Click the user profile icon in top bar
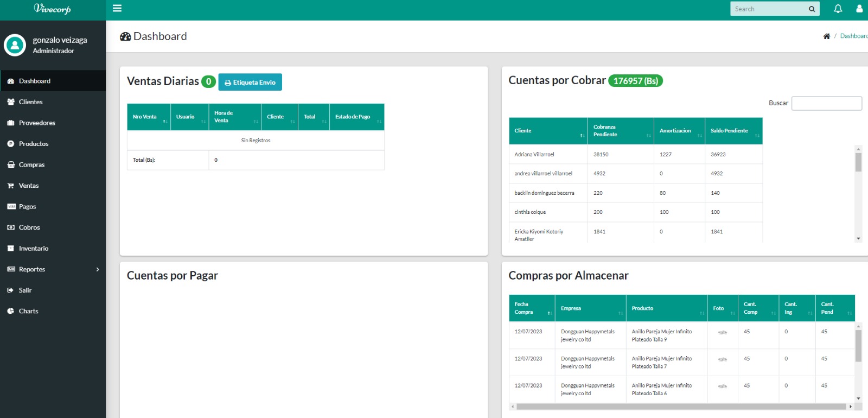The image size is (868, 418). point(859,9)
